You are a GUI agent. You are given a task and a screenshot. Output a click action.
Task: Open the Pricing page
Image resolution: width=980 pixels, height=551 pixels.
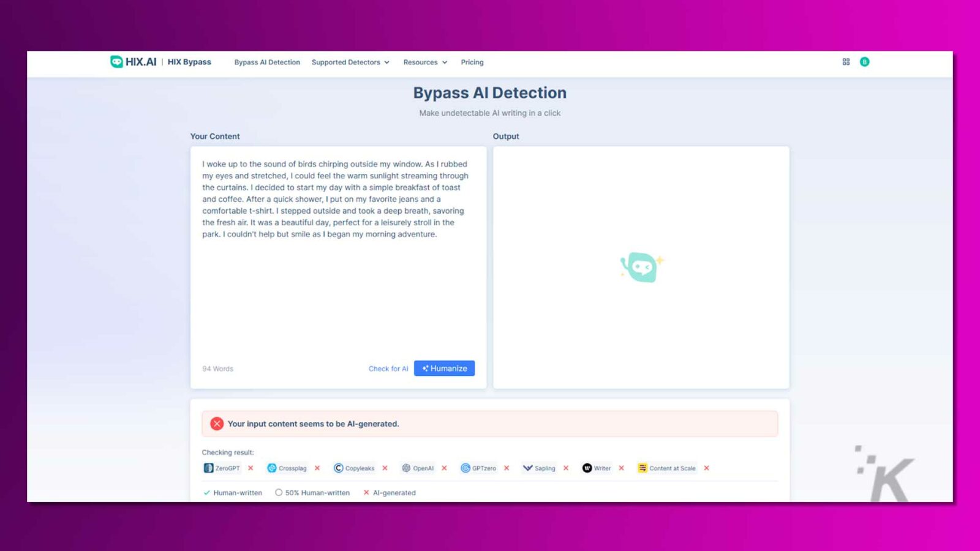[472, 62]
